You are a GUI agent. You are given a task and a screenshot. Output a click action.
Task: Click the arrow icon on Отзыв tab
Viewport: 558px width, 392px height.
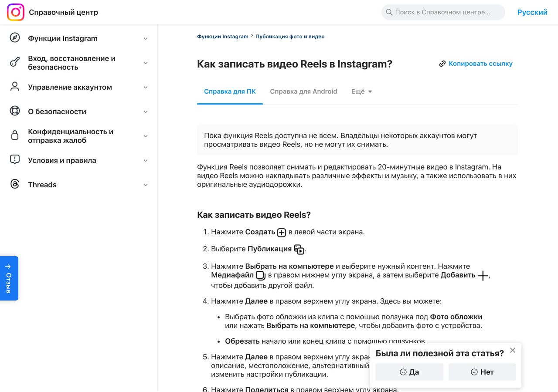click(8, 267)
